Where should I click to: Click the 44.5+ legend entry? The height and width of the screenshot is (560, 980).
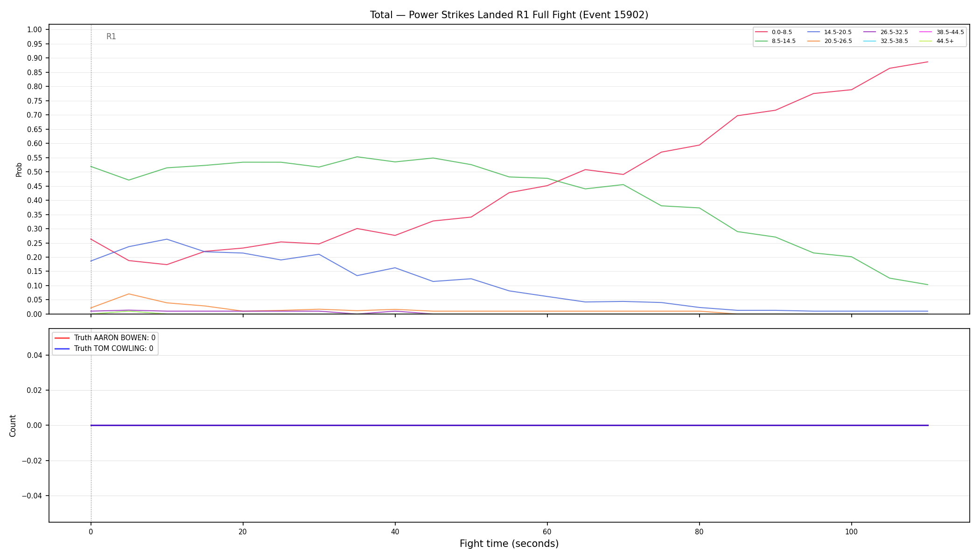click(x=937, y=41)
